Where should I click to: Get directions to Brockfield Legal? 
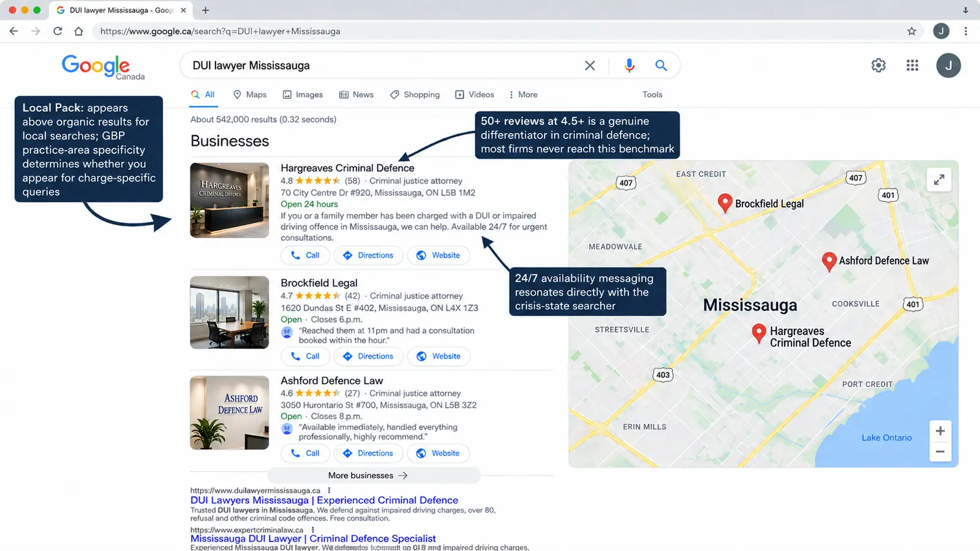tap(368, 356)
